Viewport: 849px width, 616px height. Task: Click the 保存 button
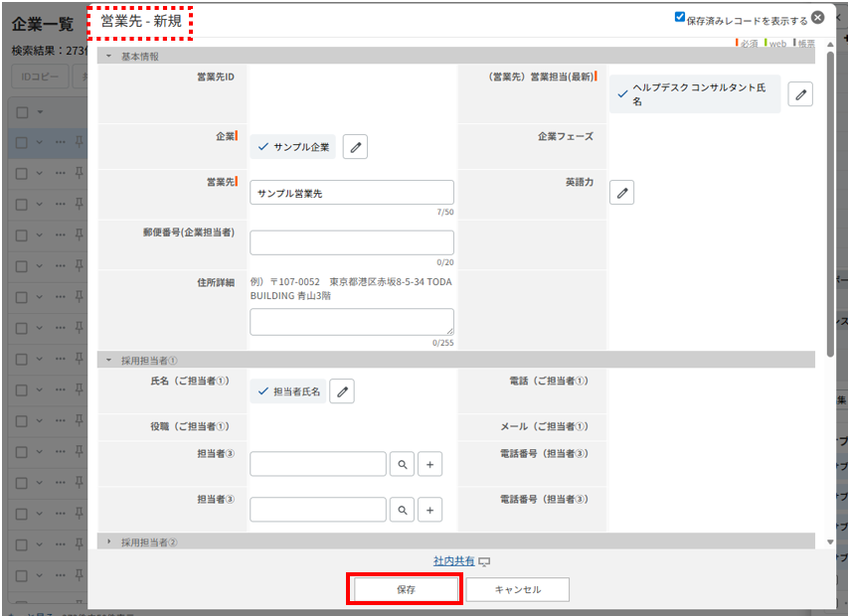[x=405, y=589]
